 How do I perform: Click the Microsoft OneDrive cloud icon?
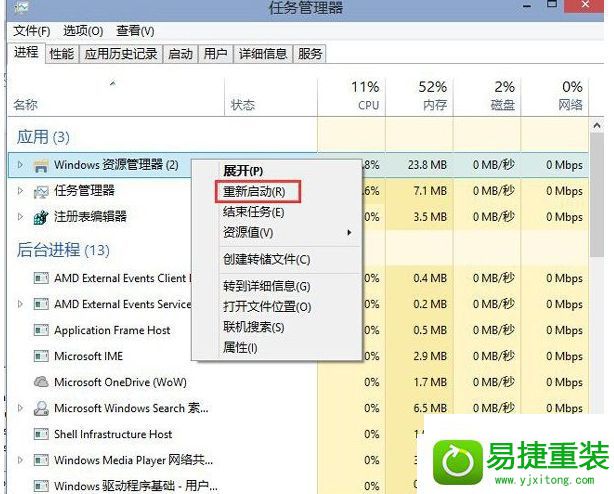pos(41,382)
